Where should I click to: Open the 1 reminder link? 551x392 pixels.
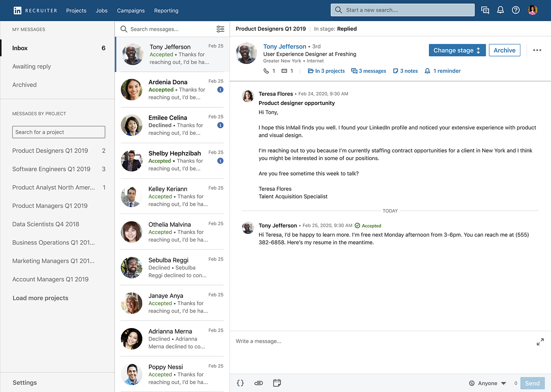443,71
